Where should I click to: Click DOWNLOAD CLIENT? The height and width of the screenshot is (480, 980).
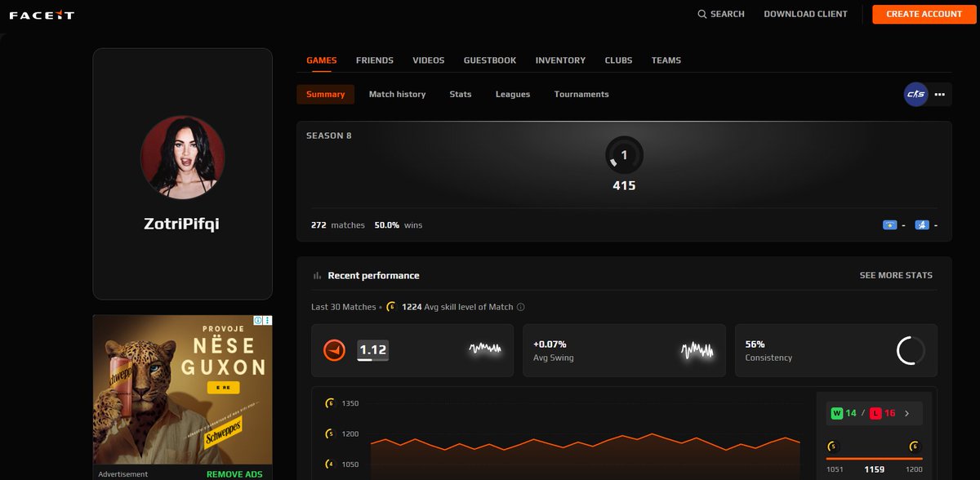click(806, 14)
